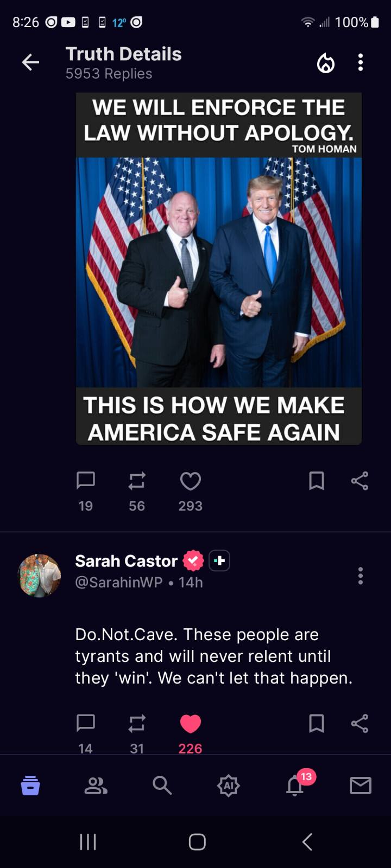Reply to Sarah Castor's post

pos(86,723)
